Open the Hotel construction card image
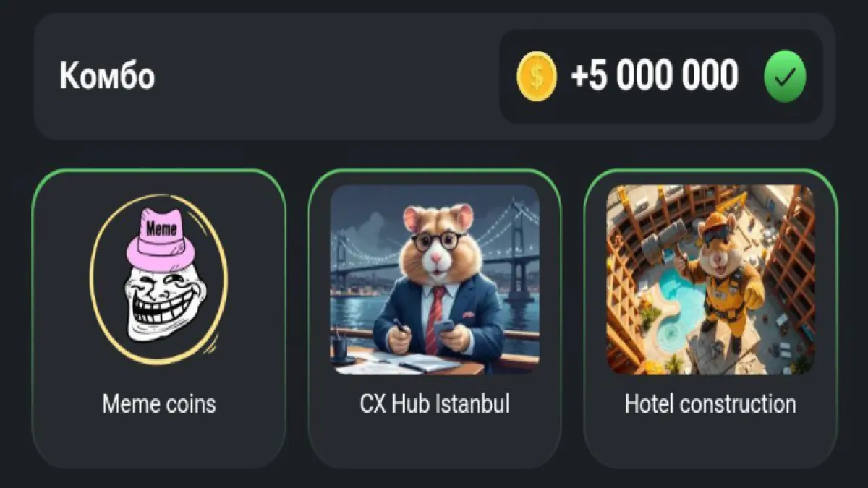This screenshot has width=868, height=488. [710, 279]
